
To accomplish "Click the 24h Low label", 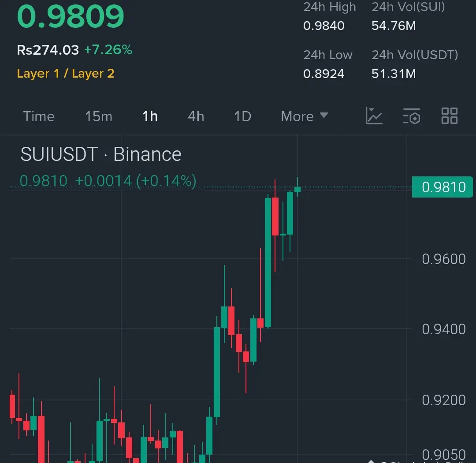I will (328, 55).
